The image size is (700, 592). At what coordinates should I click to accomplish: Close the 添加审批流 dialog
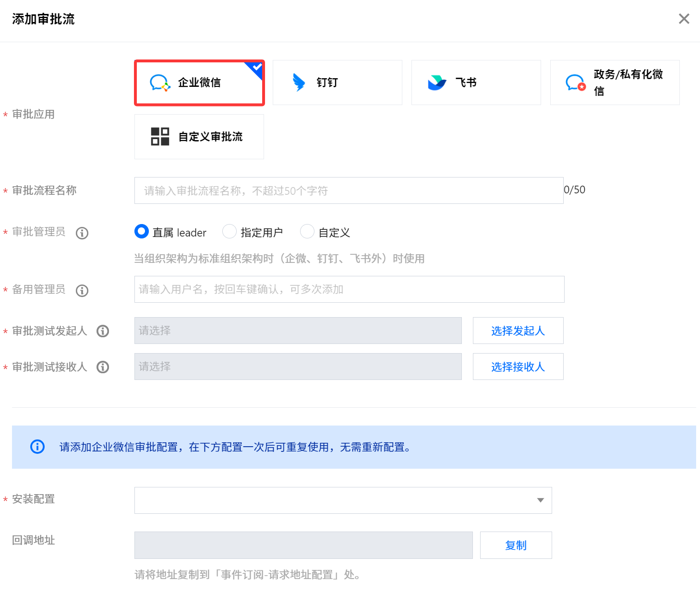684,19
